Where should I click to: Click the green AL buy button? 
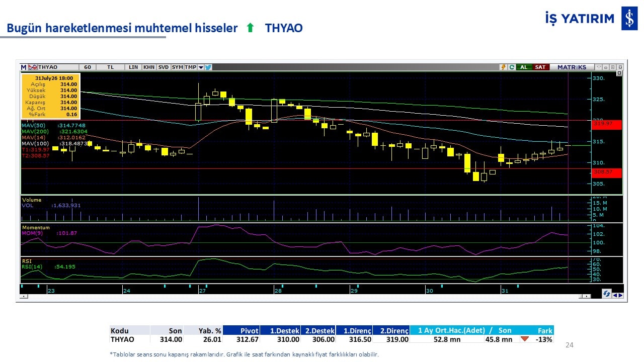click(524, 67)
